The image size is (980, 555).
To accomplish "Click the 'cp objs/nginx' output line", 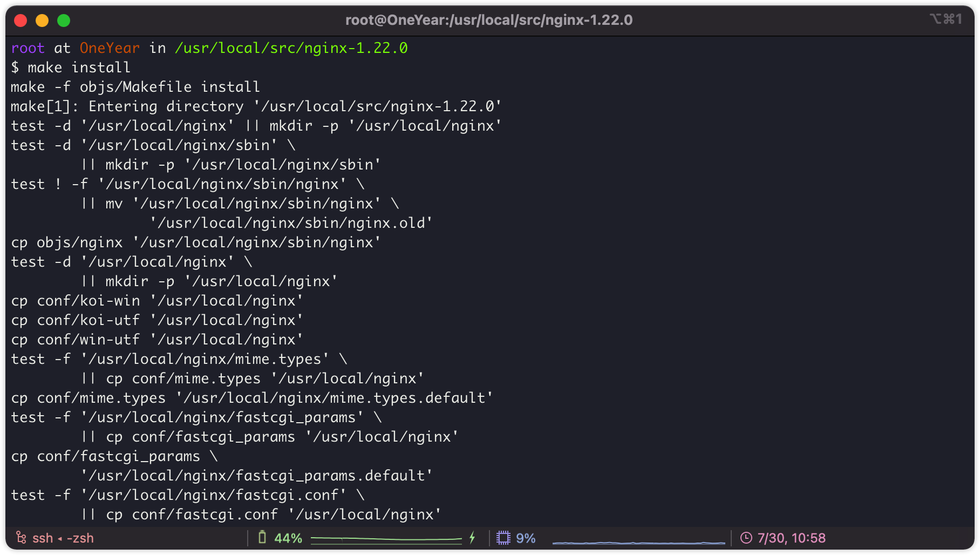I will [x=196, y=242].
